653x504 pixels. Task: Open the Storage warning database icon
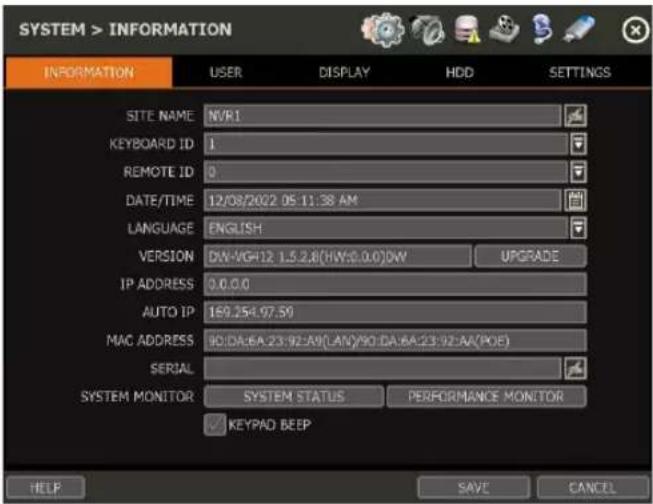(x=467, y=29)
